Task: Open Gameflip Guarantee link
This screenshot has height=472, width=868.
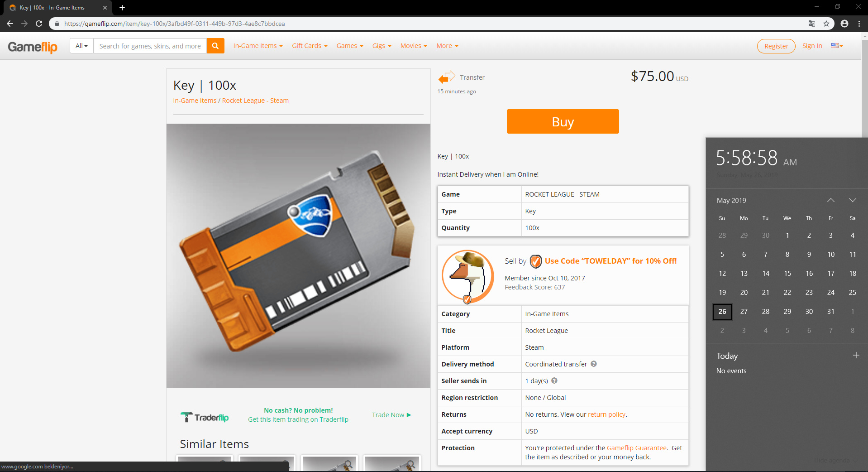Action: click(x=636, y=448)
